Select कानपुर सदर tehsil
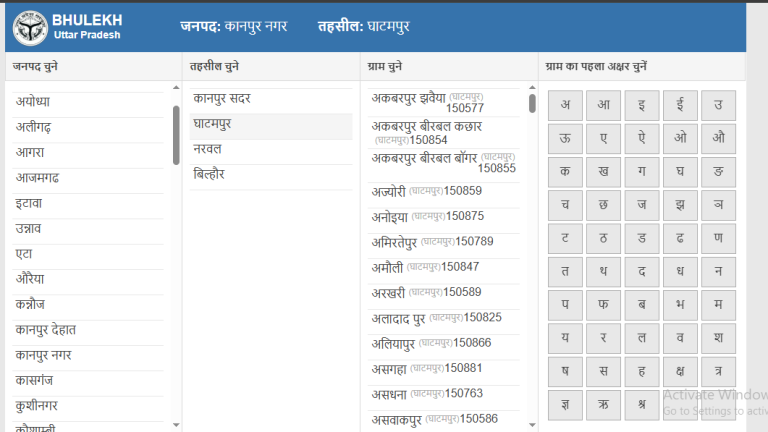This screenshot has height=432, width=768. [x=222, y=99]
